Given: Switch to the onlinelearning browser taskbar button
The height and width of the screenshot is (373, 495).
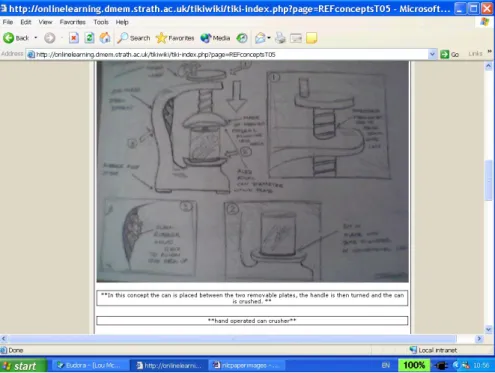Looking at the screenshot, I should click(x=169, y=366).
